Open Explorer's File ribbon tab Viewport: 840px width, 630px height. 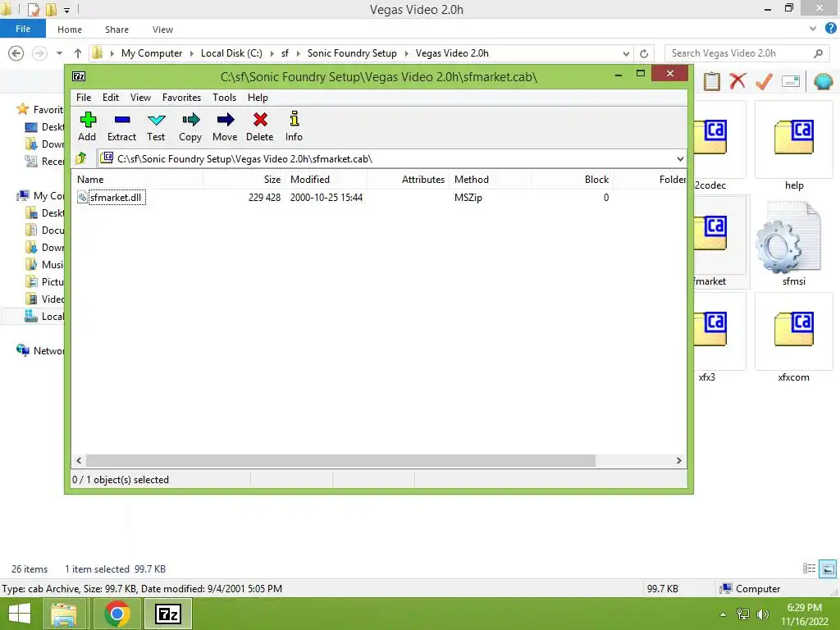[x=23, y=29]
